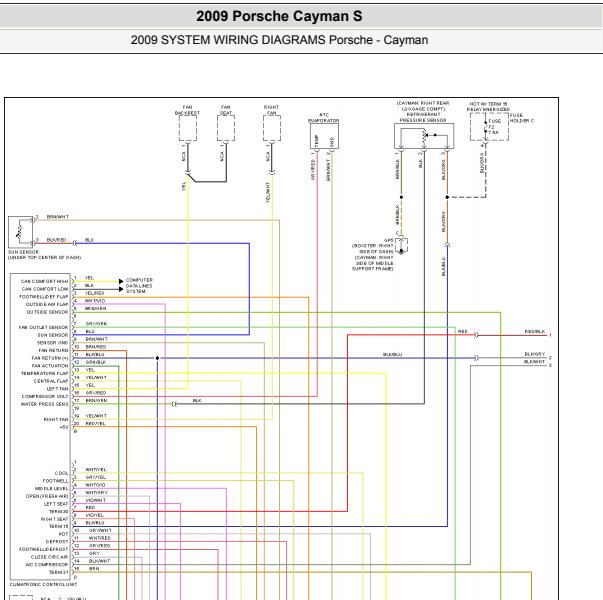Select the OPEN (FRESH AIR) pin label
603x600 pixels.
point(47,496)
